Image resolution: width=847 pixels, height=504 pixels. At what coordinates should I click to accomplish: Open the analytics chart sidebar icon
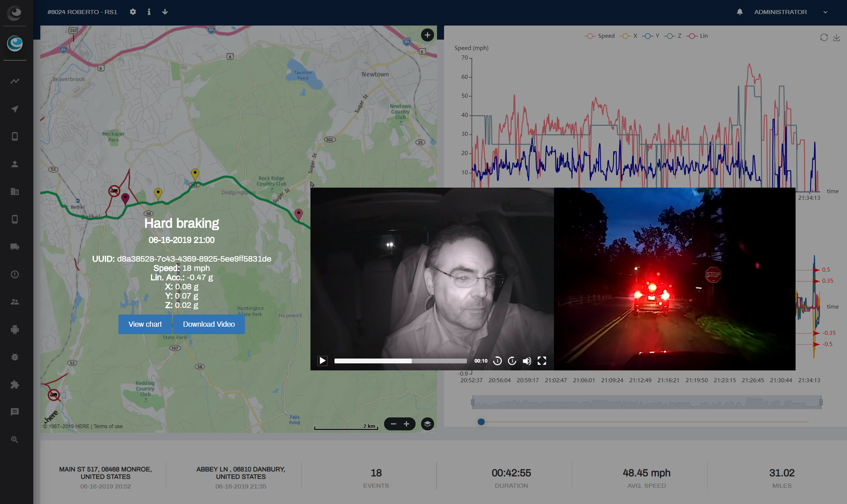(15, 81)
